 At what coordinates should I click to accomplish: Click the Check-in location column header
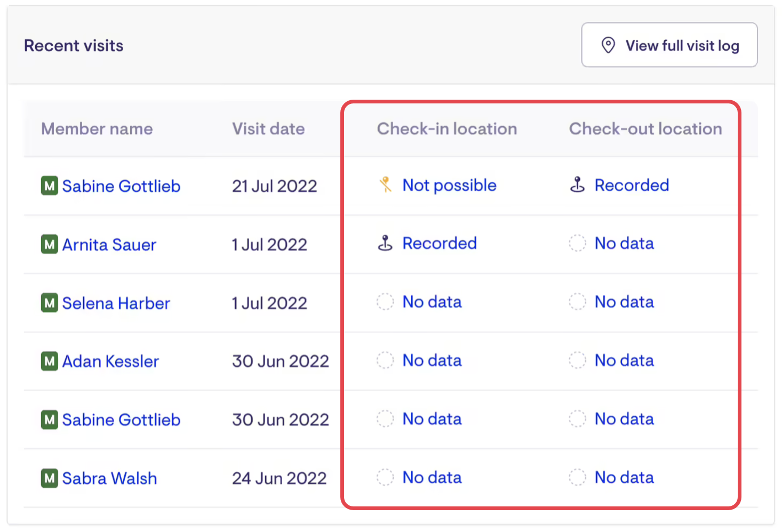tap(447, 129)
